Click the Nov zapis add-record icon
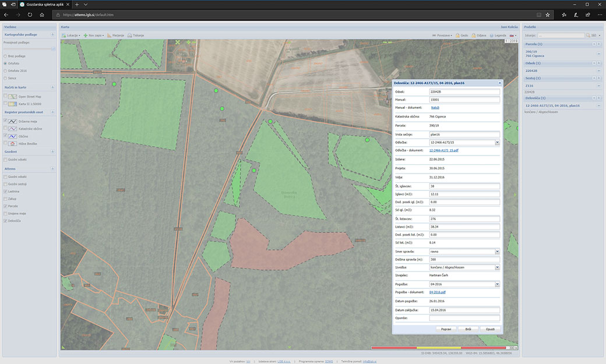 tap(86, 36)
